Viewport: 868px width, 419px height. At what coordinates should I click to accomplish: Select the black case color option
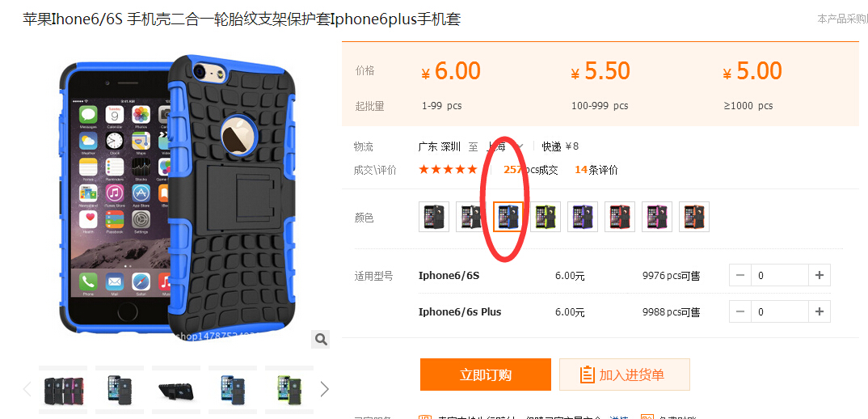(434, 217)
